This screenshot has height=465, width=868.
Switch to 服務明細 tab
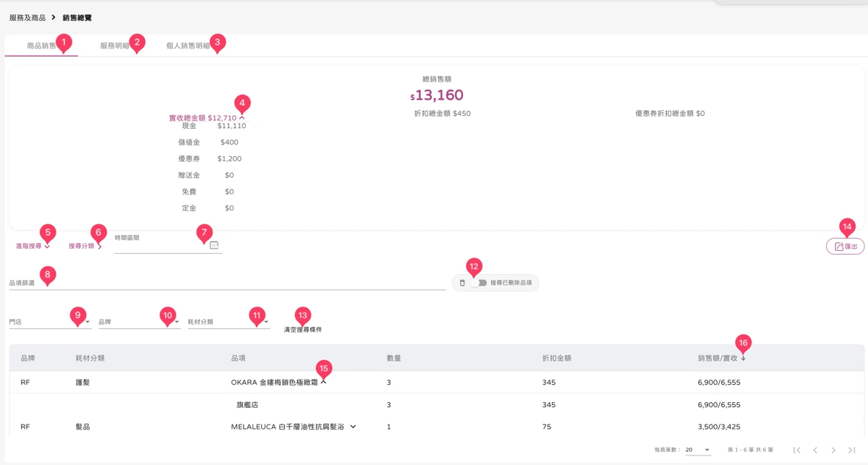click(x=114, y=46)
